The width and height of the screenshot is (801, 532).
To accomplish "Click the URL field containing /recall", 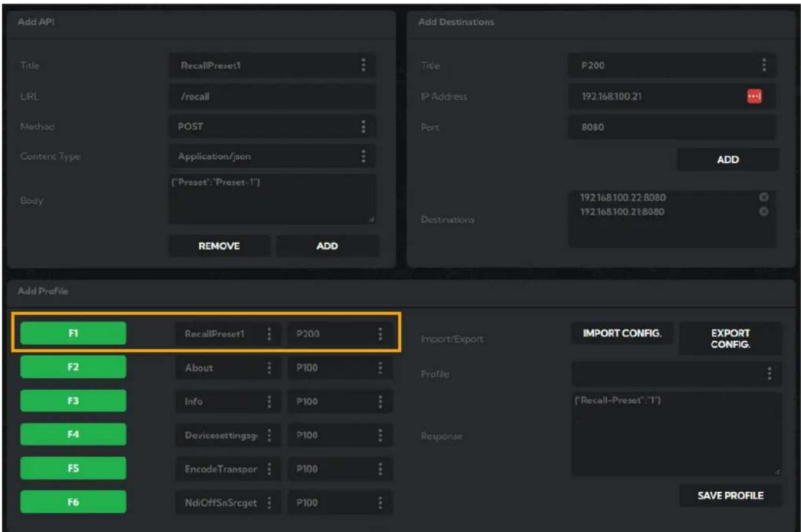I will tap(272, 96).
